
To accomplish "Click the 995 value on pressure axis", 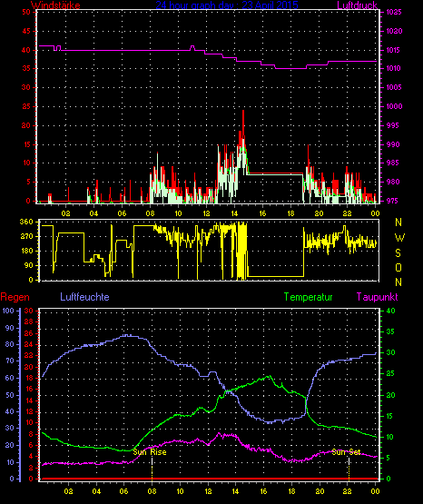I will 393,125.
